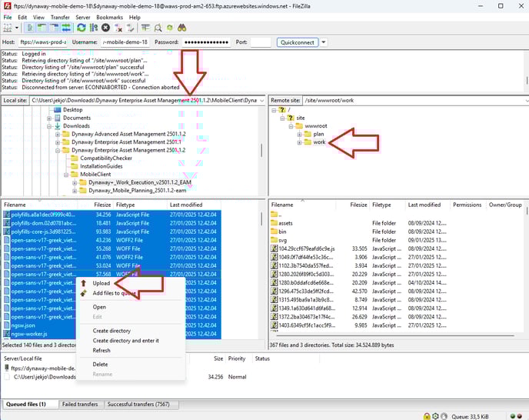Open the Bookmarks menu
Screen dimensions: 529x420
point(110,17)
